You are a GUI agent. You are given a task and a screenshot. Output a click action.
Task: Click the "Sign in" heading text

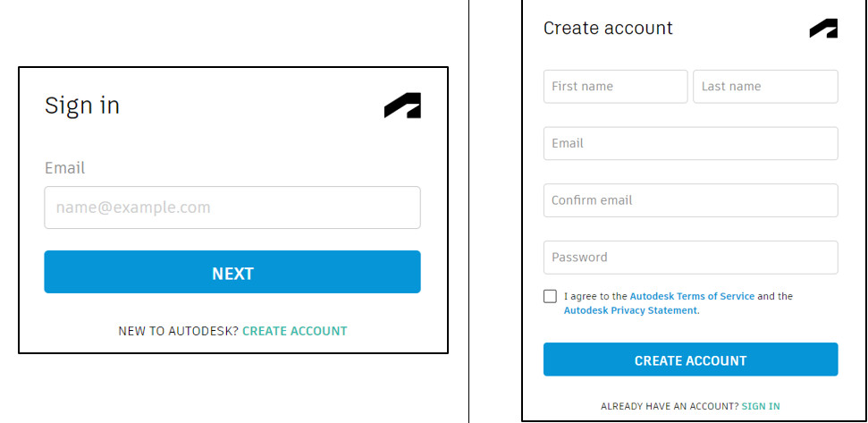click(82, 106)
